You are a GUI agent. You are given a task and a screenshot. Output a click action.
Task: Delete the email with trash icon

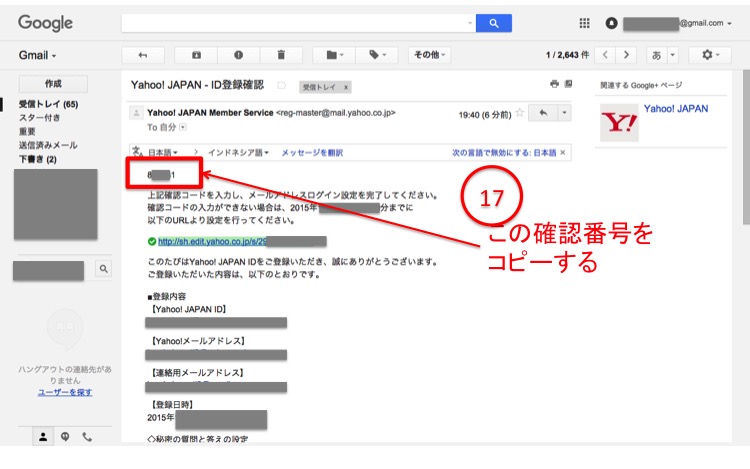(x=281, y=55)
